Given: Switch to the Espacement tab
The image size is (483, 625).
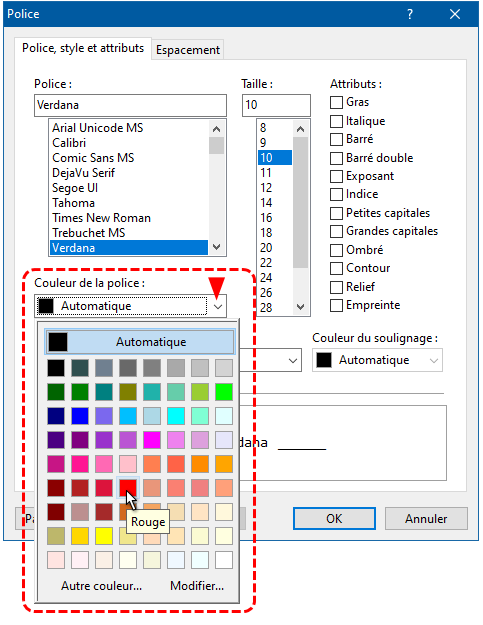Looking at the screenshot, I should (x=188, y=50).
